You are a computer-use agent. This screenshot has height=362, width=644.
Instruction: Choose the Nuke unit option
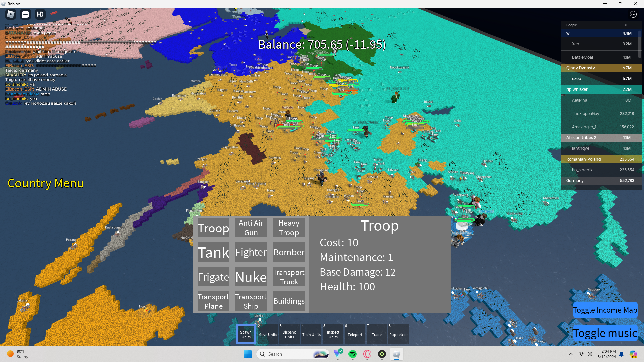coord(251,277)
